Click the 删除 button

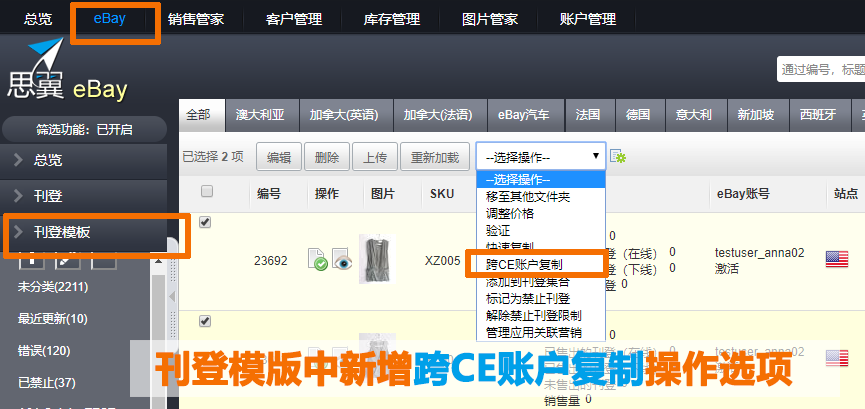point(327,157)
